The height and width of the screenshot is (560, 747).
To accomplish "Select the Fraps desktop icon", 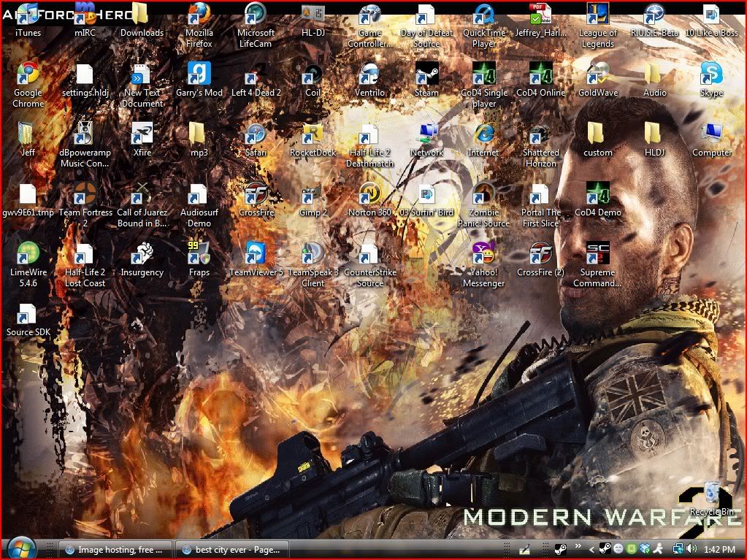I will (199, 254).
